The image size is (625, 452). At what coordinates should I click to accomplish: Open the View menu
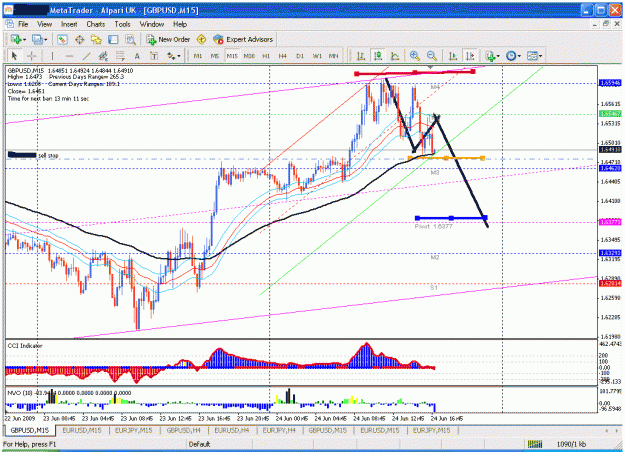44,24
